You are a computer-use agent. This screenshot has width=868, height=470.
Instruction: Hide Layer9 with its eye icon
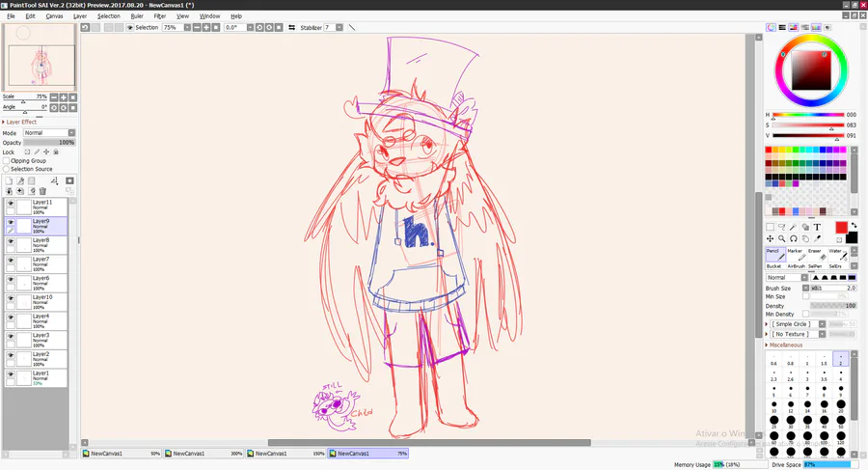coord(11,222)
